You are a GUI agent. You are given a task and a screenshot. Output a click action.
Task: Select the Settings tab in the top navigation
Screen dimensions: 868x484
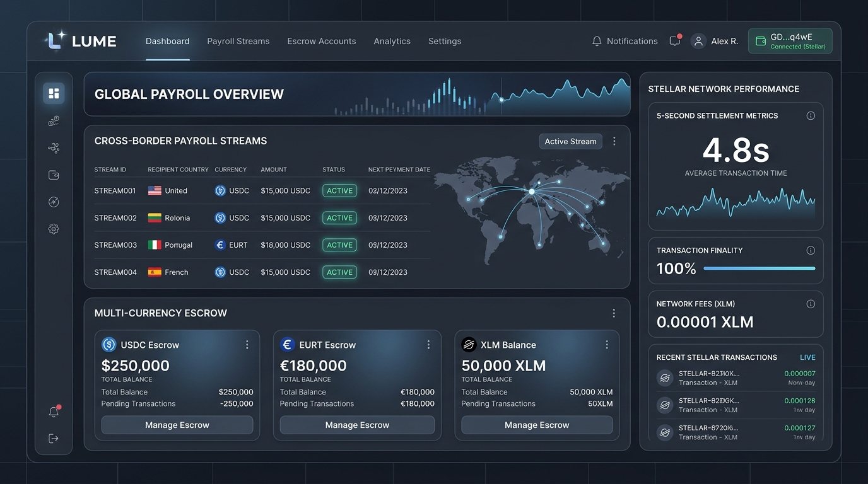pyautogui.click(x=445, y=41)
